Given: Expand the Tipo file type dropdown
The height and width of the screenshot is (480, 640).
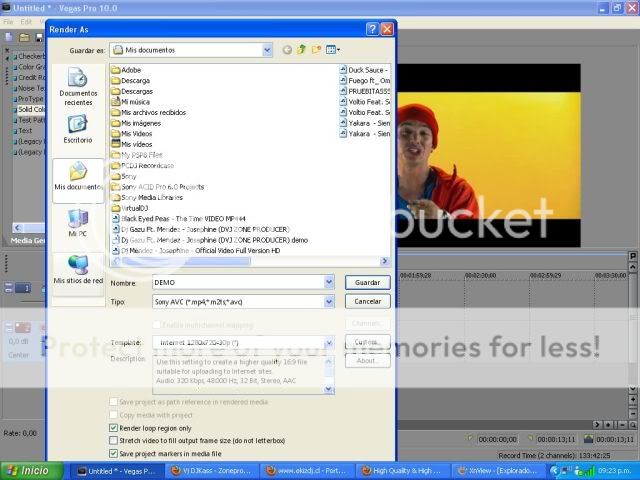Looking at the screenshot, I should (329, 302).
